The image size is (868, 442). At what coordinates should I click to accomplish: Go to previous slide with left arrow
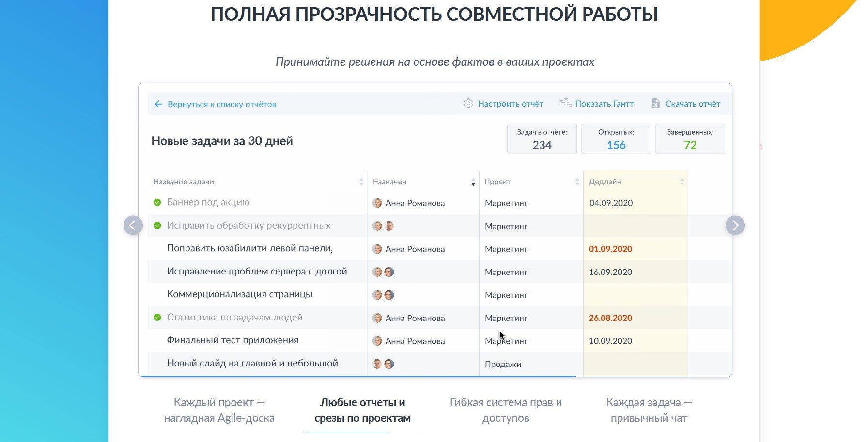133,226
